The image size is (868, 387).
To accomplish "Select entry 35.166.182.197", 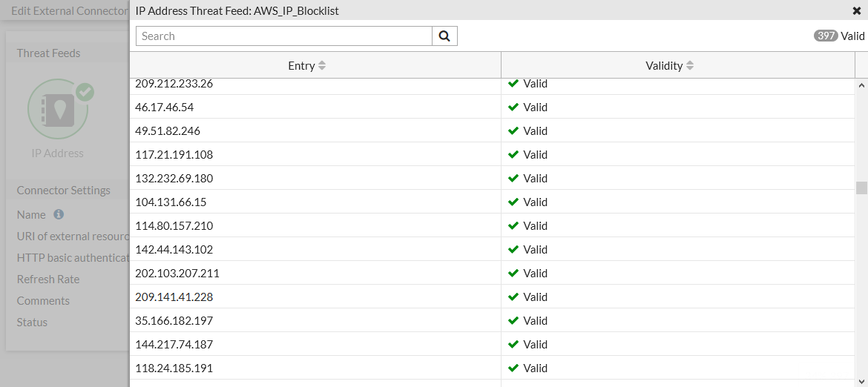I will point(174,321).
